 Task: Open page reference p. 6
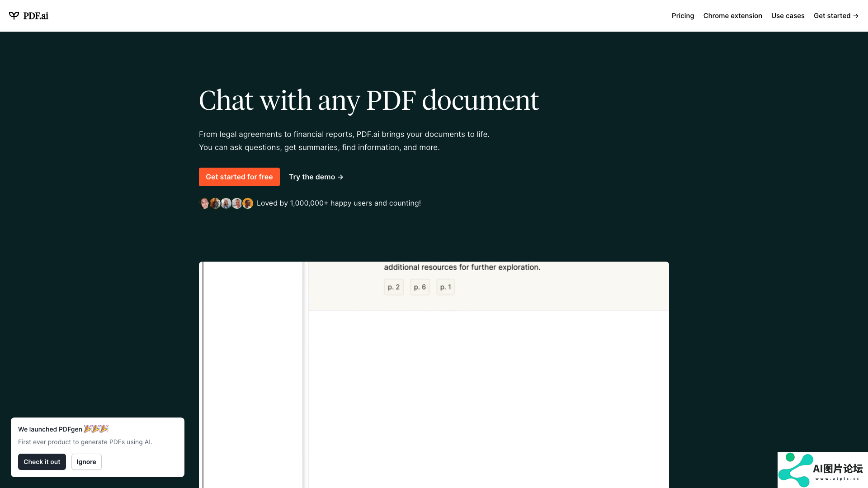tap(420, 287)
